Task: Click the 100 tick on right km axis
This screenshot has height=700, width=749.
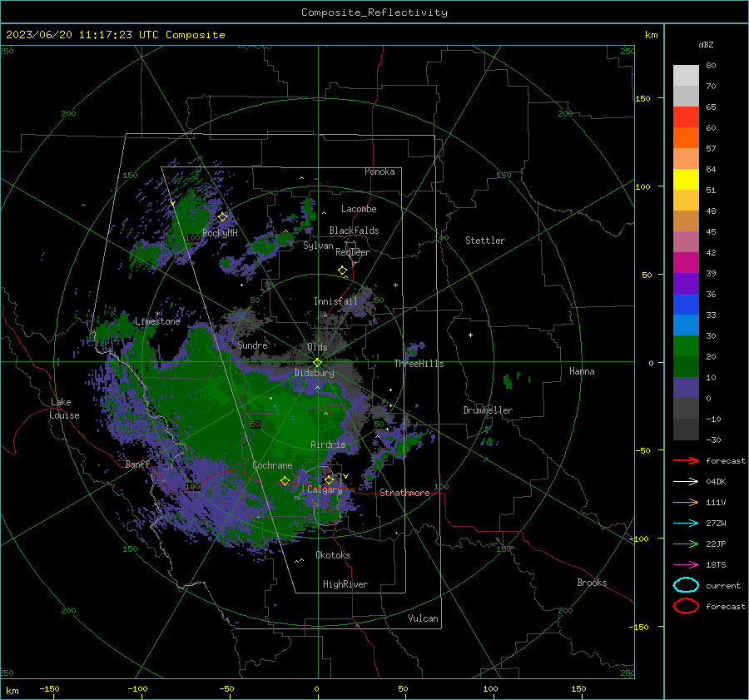Action: click(642, 186)
